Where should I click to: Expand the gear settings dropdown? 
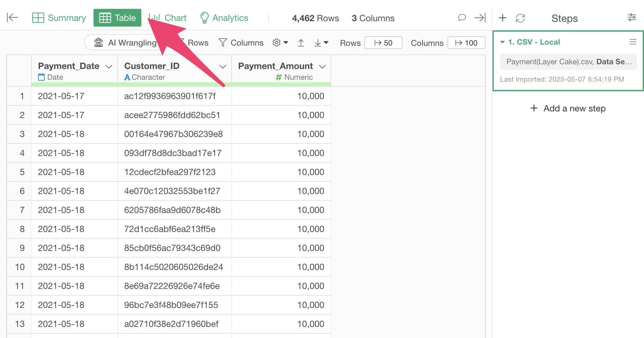tap(280, 43)
